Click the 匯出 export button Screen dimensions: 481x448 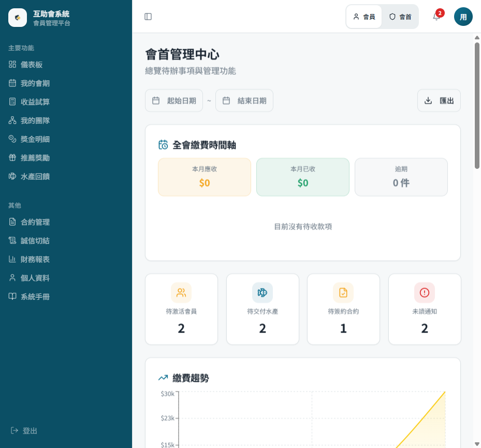439,100
